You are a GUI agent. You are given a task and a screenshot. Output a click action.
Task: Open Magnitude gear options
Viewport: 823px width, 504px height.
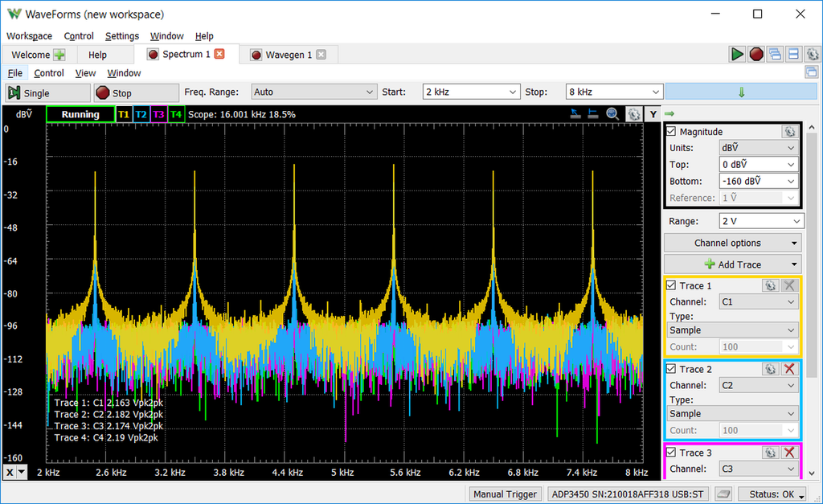point(789,132)
